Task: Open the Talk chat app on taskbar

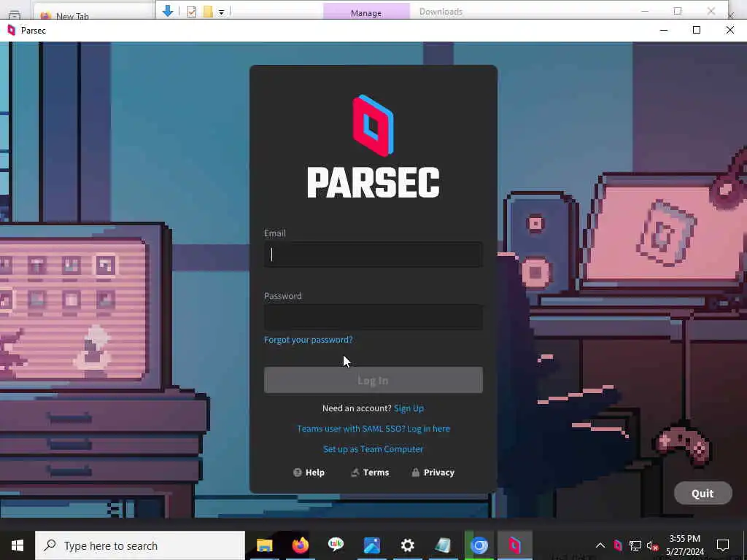Action: 336,545
